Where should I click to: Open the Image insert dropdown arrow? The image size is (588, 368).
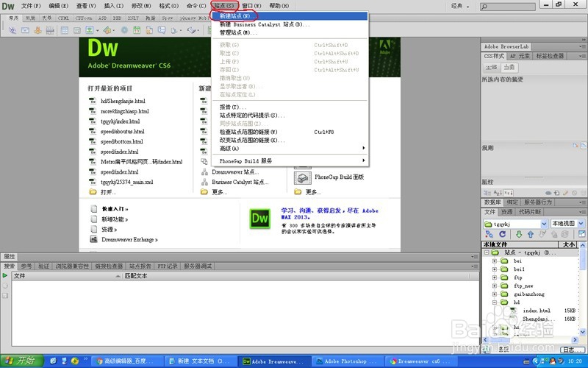coord(98,30)
